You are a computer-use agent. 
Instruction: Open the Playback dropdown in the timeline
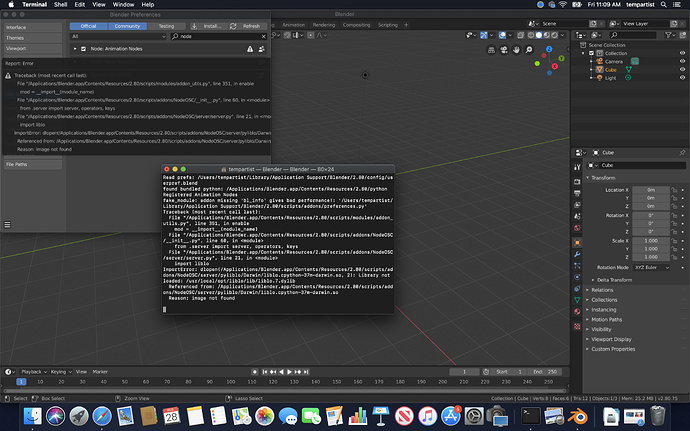(34, 372)
